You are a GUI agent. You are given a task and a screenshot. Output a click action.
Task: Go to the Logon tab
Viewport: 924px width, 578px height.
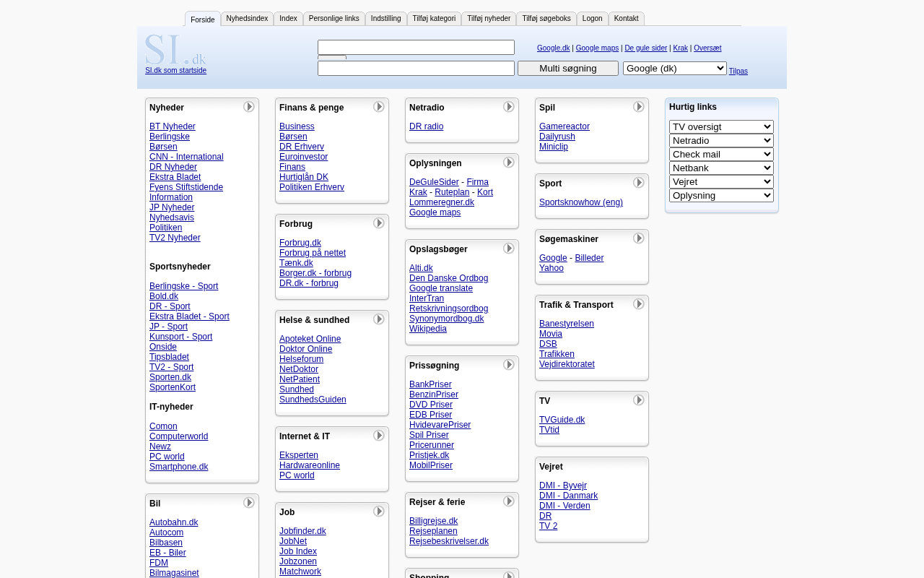pos(592,19)
